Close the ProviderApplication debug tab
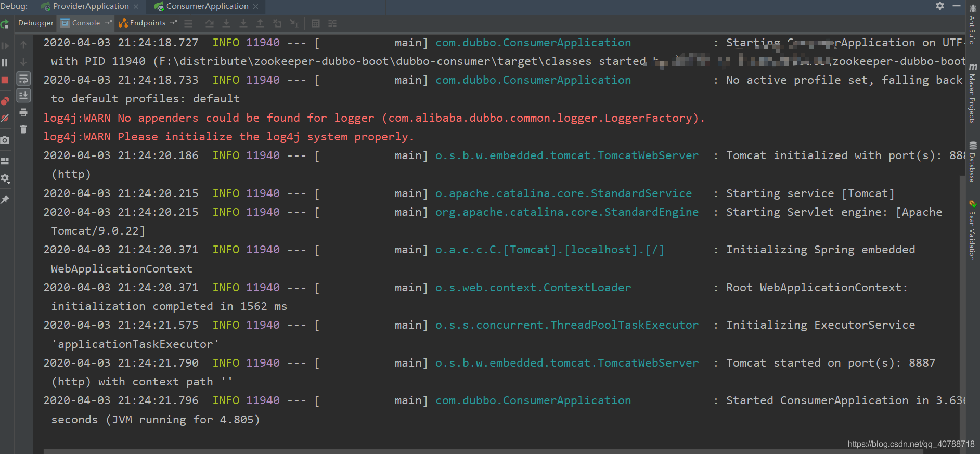The height and width of the screenshot is (454, 980). point(136,7)
